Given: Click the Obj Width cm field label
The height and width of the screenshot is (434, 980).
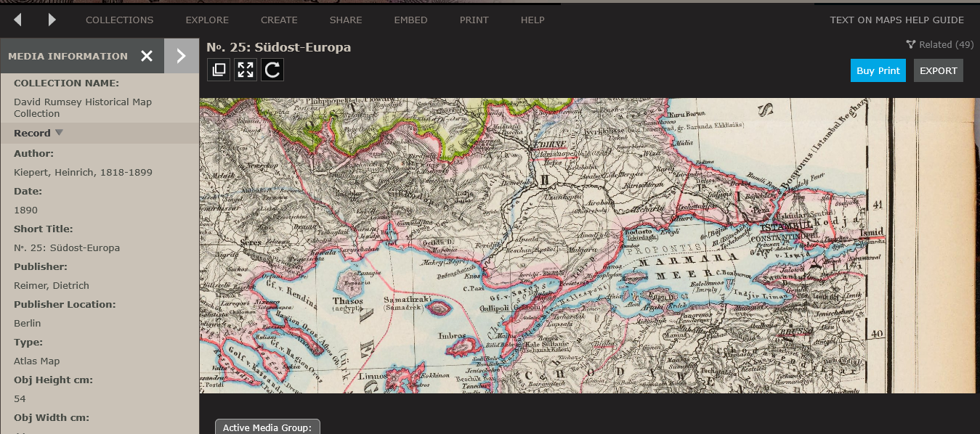Looking at the screenshot, I should 52,417.
